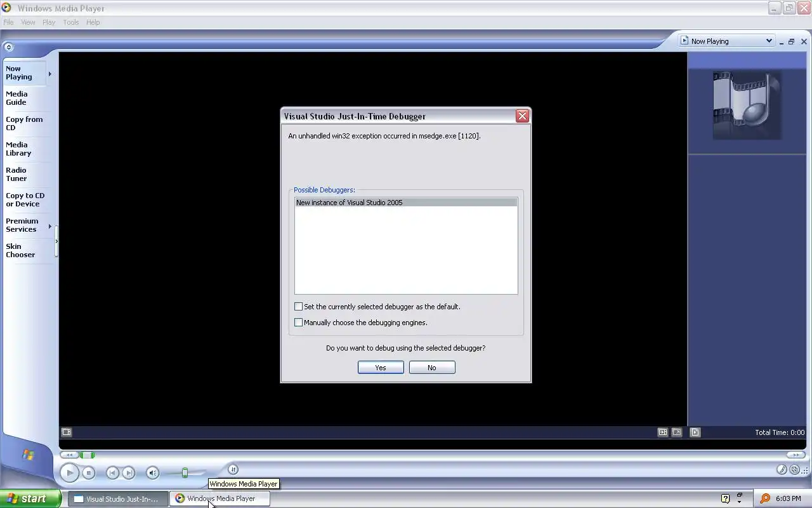The height and width of the screenshot is (508, 812).
Task: Skip to the next track
Action: pyautogui.click(x=129, y=472)
